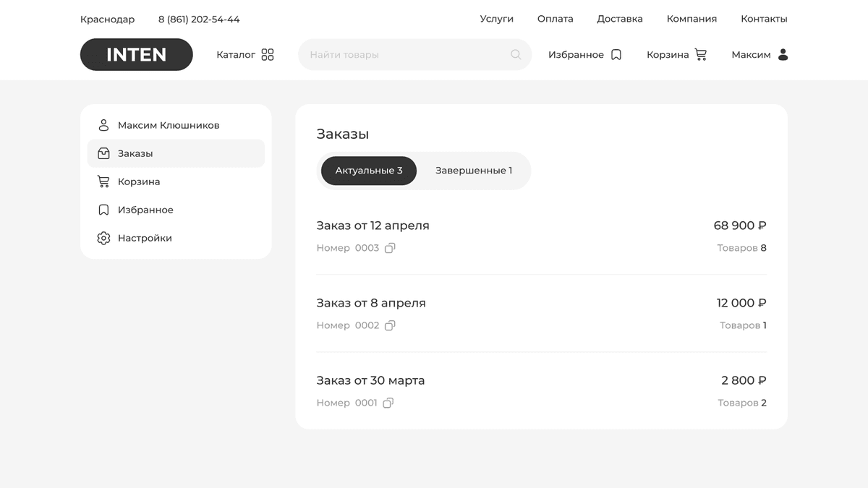Click the search magnifier icon
Screen dimensions: 868x488
click(x=516, y=55)
